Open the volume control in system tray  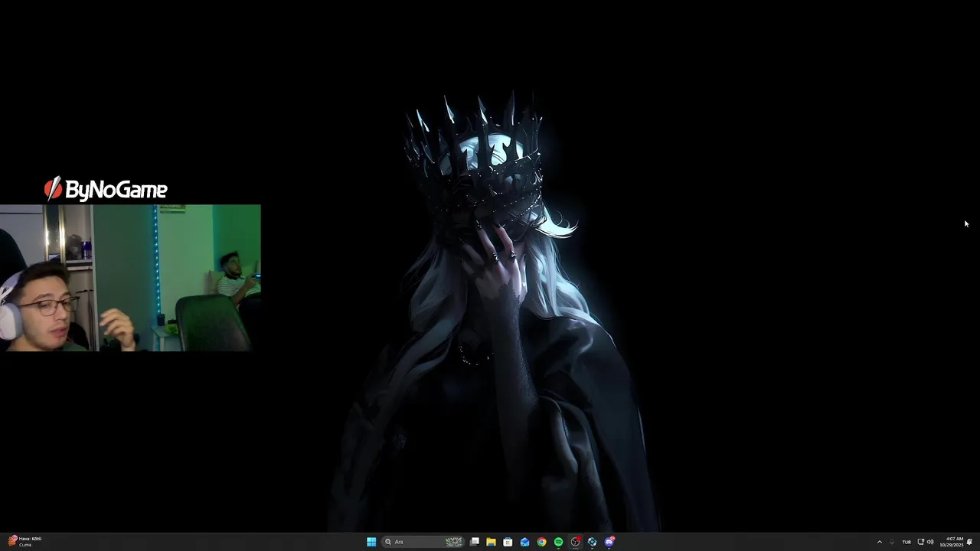pyautogui.click(x=930, y=542)
